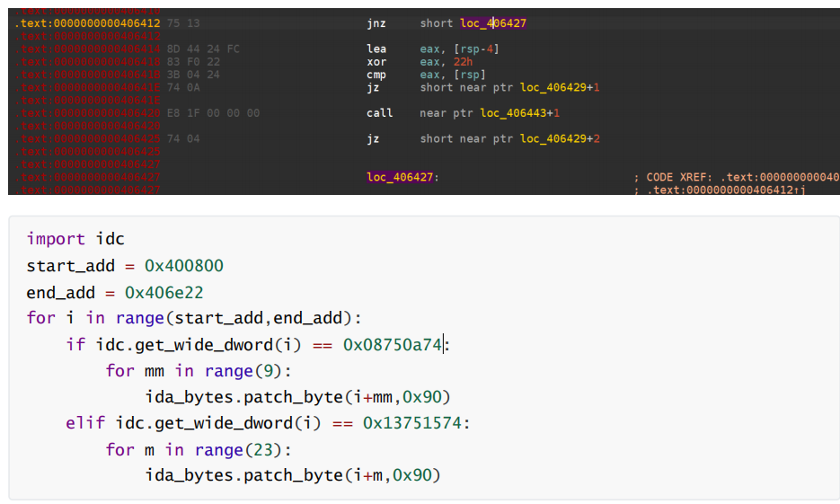Click the last ida_bytes.patch_byte(i+m,0x90) call
840x504 pixels.
pyautogui.click(x=293, y=475)
